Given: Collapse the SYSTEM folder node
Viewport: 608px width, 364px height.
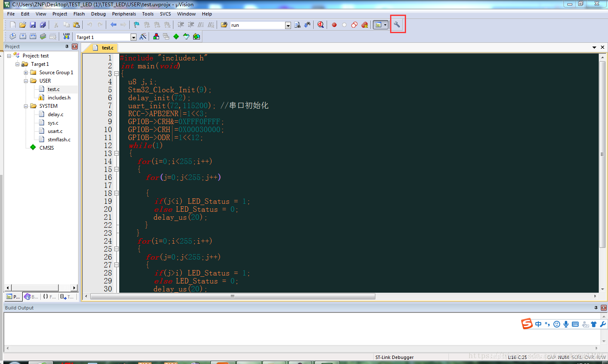Looking at the screenshot, I should (26, 106).
